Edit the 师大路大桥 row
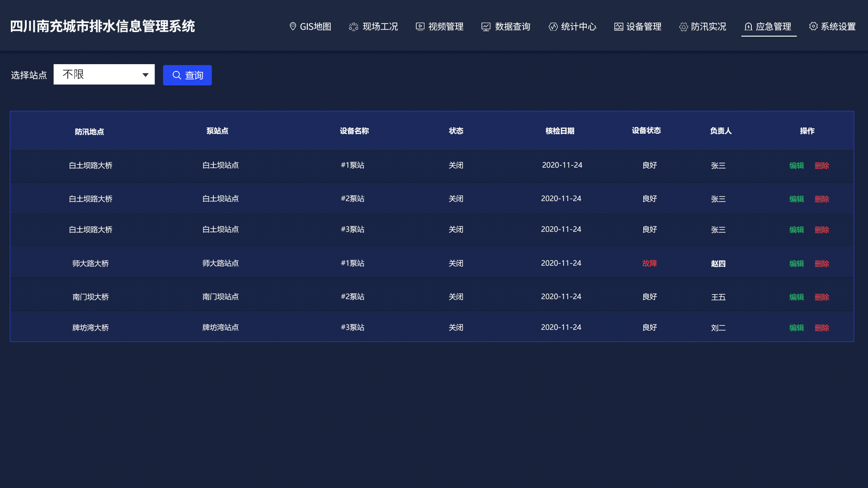Screen dimensions: 868x488 point(796,264)
